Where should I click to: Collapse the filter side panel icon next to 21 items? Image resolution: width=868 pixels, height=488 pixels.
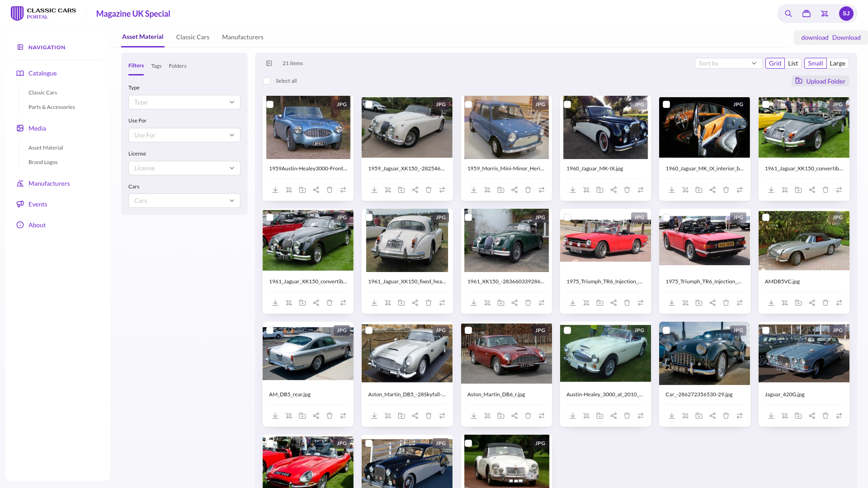[x=269, y=63]
